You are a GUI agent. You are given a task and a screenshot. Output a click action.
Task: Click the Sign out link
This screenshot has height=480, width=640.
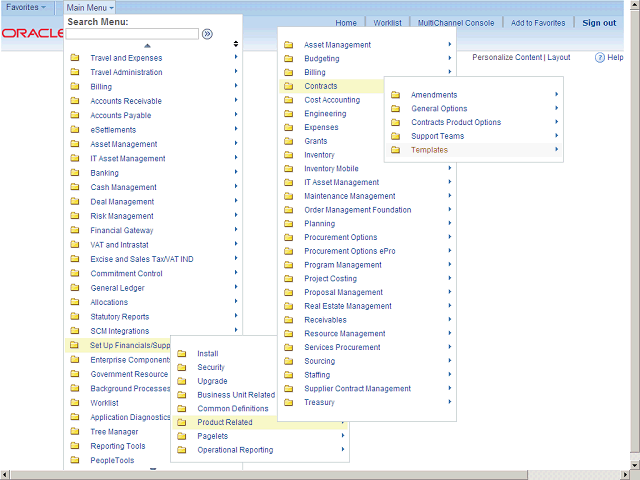[x=599, y=23]
